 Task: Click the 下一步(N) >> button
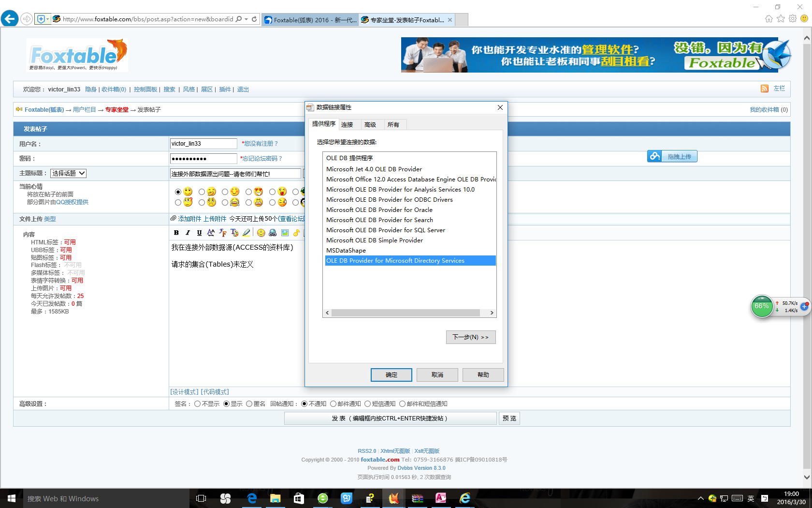[x=471, y=337]
